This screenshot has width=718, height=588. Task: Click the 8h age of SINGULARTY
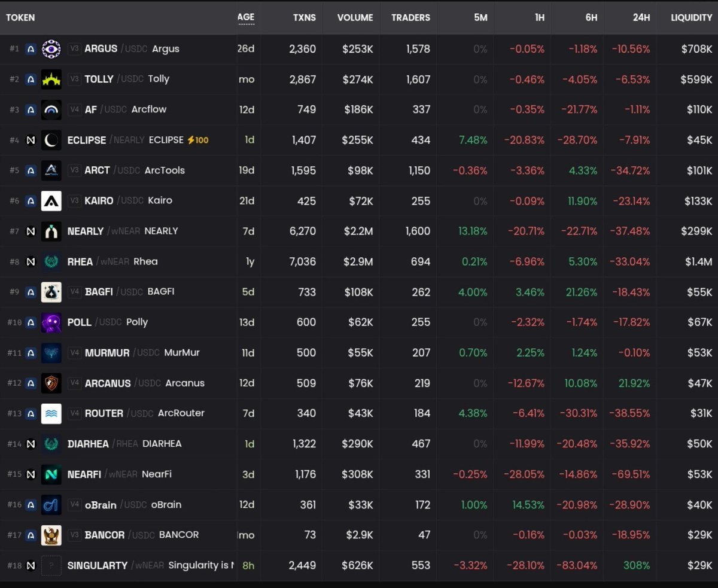[248, 565]
